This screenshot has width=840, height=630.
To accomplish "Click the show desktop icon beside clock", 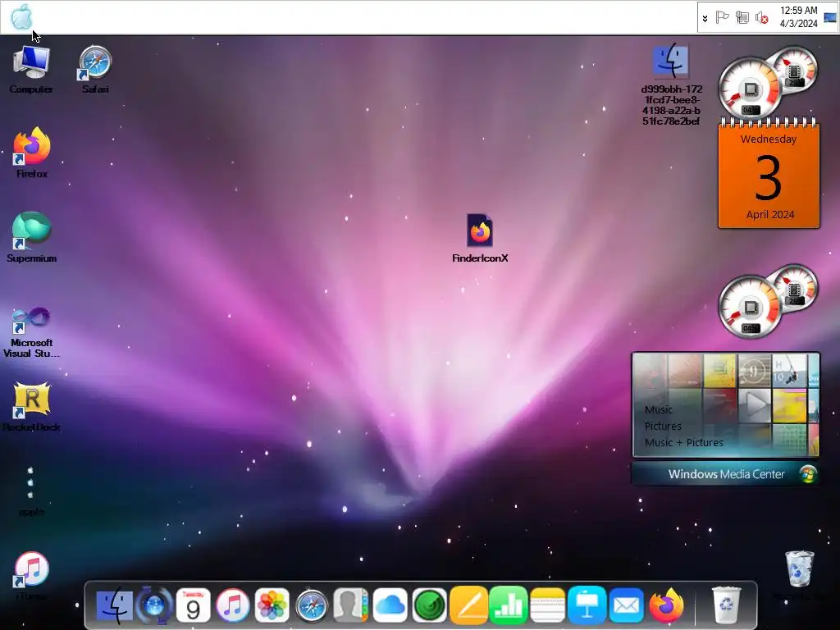I will (830, 17).
